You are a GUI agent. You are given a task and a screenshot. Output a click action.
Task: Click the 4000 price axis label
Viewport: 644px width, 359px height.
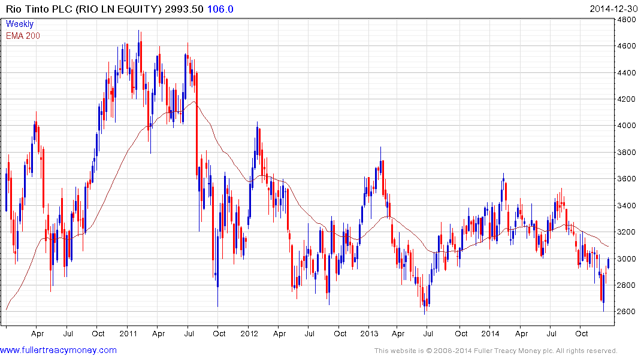(627, 126)
